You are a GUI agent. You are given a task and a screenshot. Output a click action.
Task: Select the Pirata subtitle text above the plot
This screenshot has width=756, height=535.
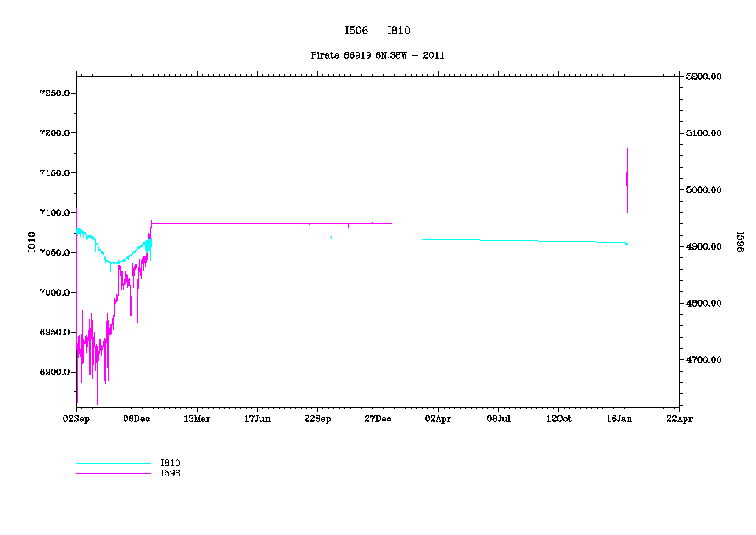(x=378, y=55)
